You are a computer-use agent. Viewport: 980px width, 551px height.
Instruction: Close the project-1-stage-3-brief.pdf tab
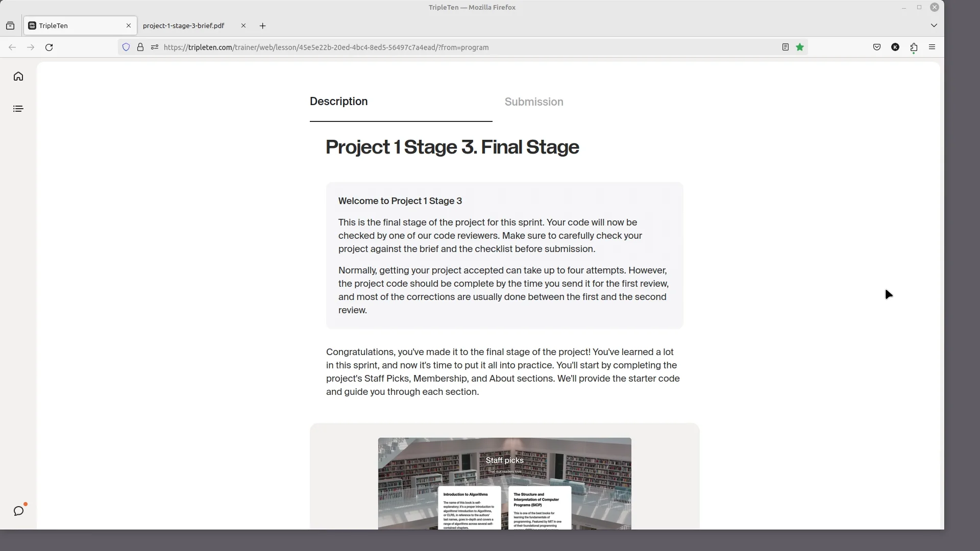tap(243, 26)
